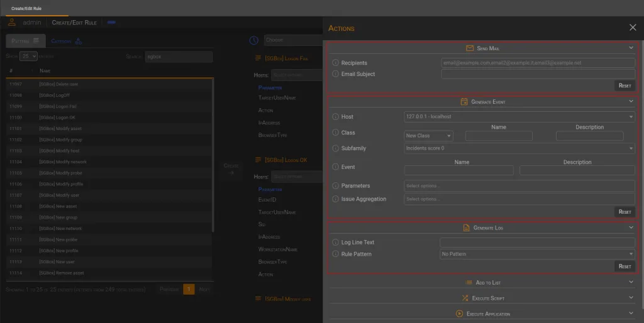
Task: Click the info icon beside Rule Pattern
Action: pyautogui.click(x=335, y=254)
